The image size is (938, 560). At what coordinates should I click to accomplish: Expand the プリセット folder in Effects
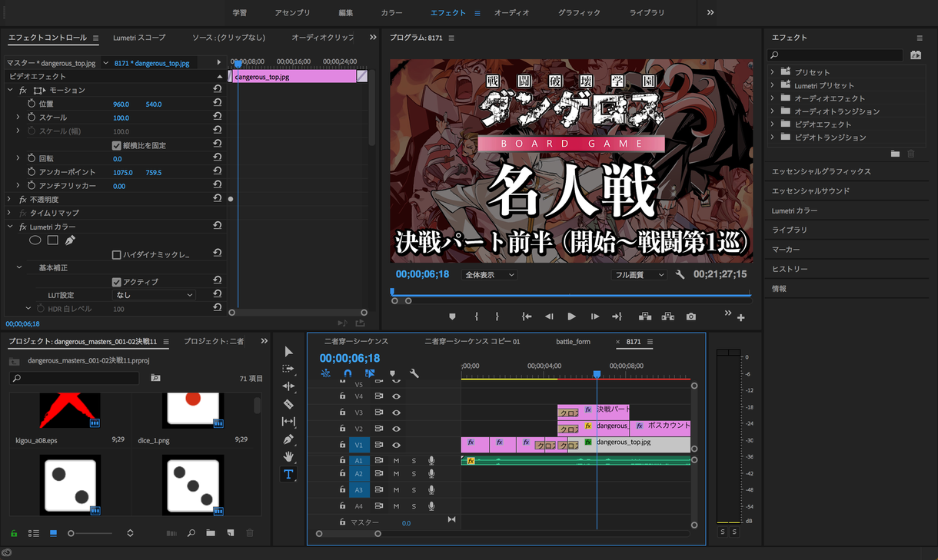(x=772, y=72)
